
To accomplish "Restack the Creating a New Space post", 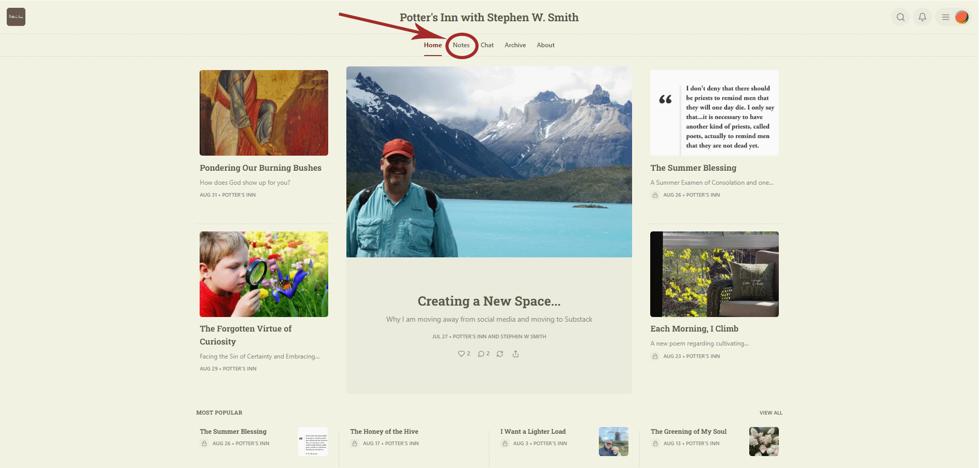I will click(x=500, y=354).
